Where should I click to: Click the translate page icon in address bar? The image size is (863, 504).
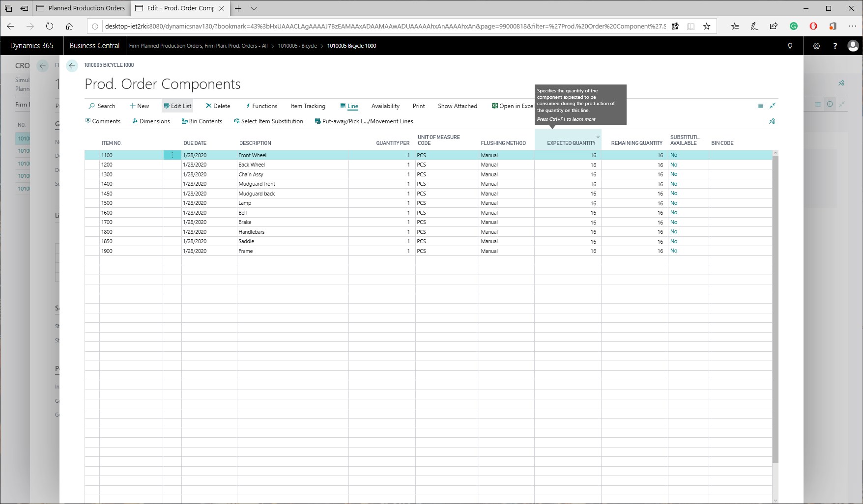pyautogui.click(x=675, y=27)
